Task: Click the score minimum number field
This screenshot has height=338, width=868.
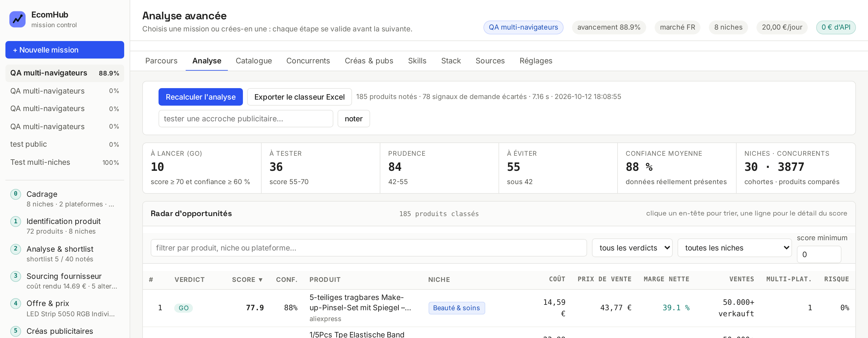Action: coord(819,254)
